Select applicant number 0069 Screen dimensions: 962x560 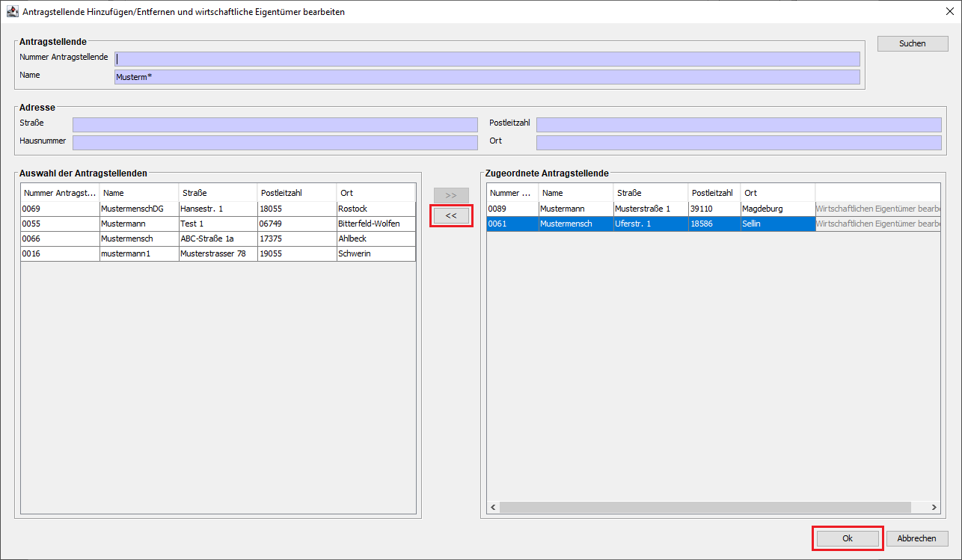pos(60,209)
